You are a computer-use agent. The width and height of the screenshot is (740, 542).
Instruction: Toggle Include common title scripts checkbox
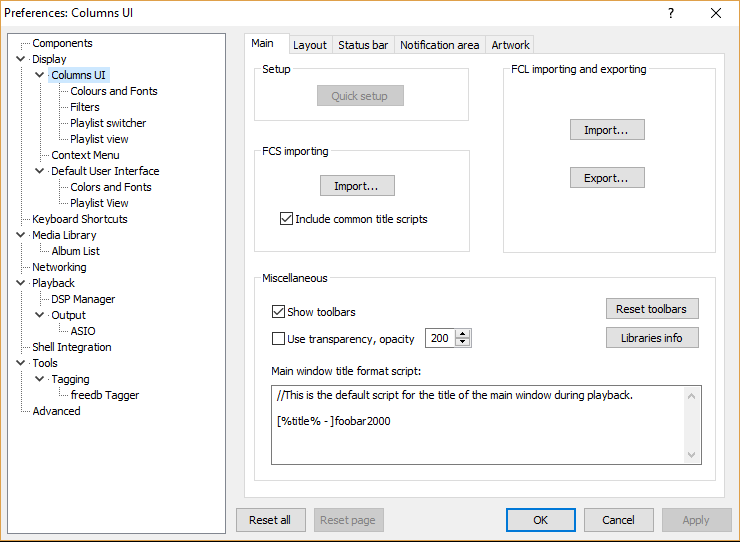[287, 219]
